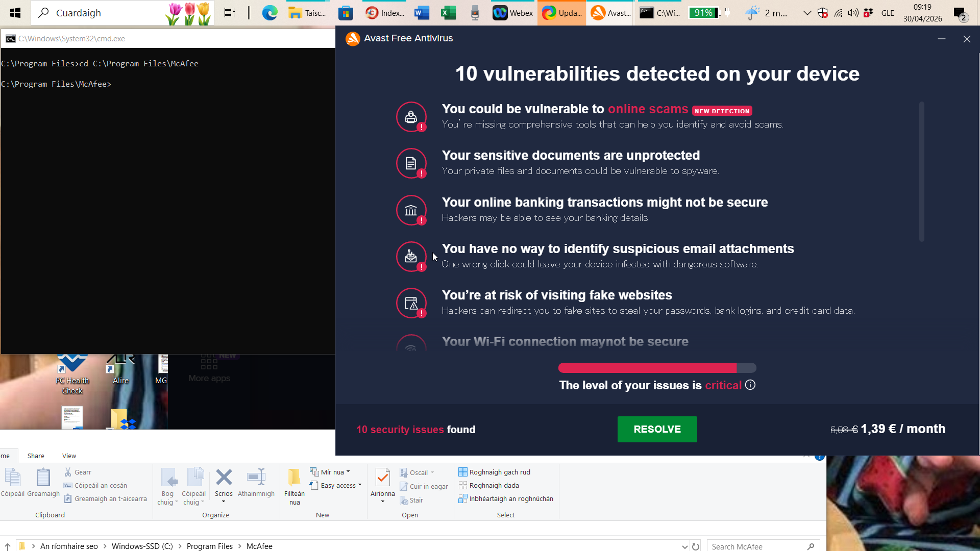Image resolution: width=980 pixels, height=551 pixels.
Task: Click "Your sensitive documents are unprotected" heading
Action: tap(571, 155)
